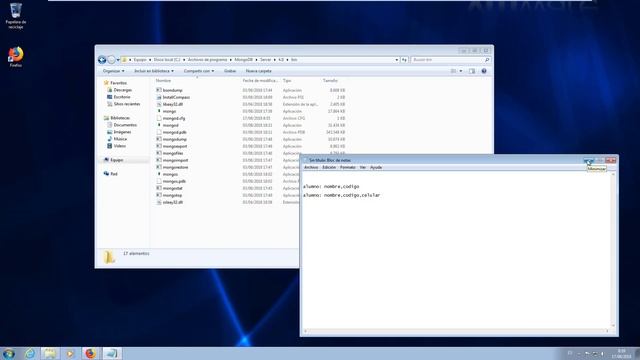Toggle the Explorer preview pane icon
This screenshot has width=640, height=360.
(472, 71)
